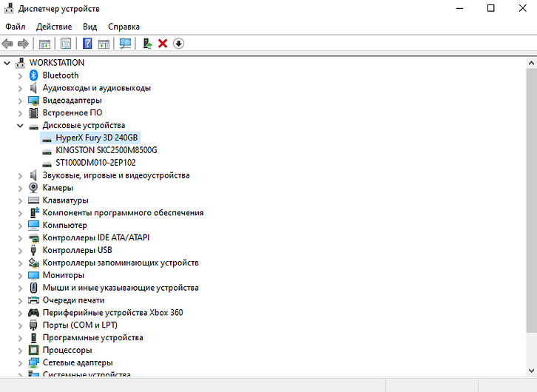The image size is (537, 392).
Task: Click the down-arrow disable device icon
Action: tap(178, 44)
